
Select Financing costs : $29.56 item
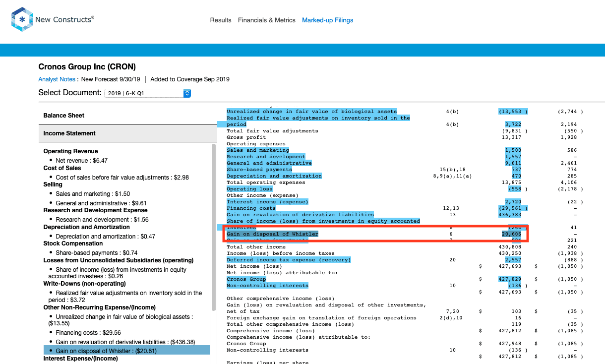[x=88, y=333]
